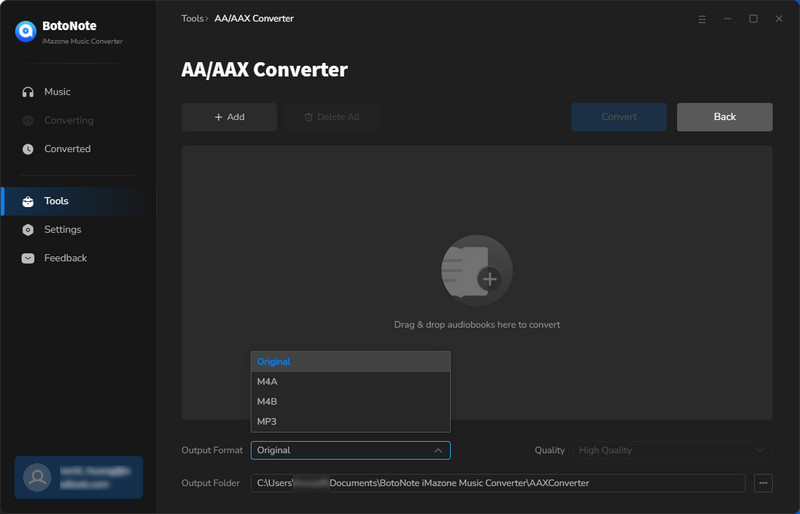The height and width of the screenshot is (514, 800).
Task: Open Feedback from the sidebar
Action: pos(79,258)
